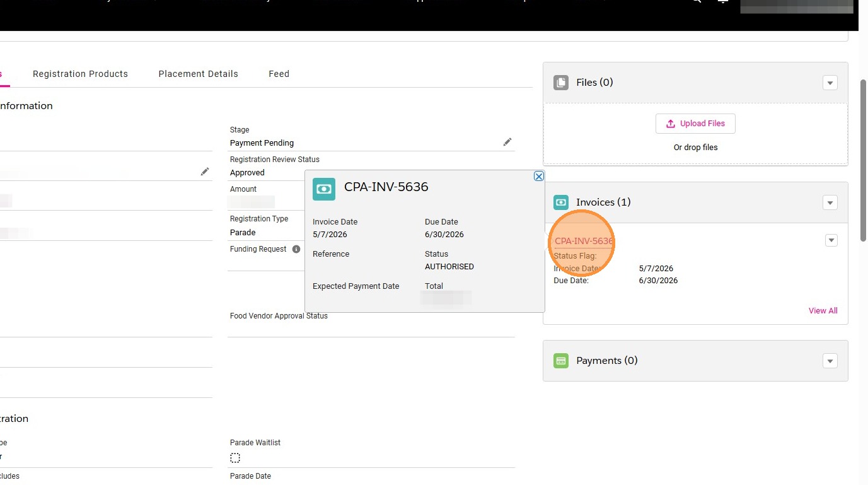
Task: Click View All in the Invoices card
Action: tap(823, 311)
